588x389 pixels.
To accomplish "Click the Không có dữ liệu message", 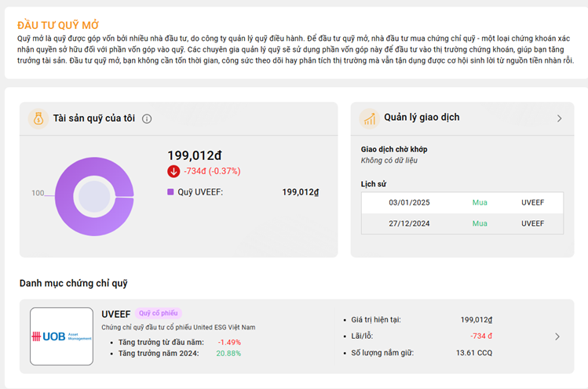I will coord(389,161).
